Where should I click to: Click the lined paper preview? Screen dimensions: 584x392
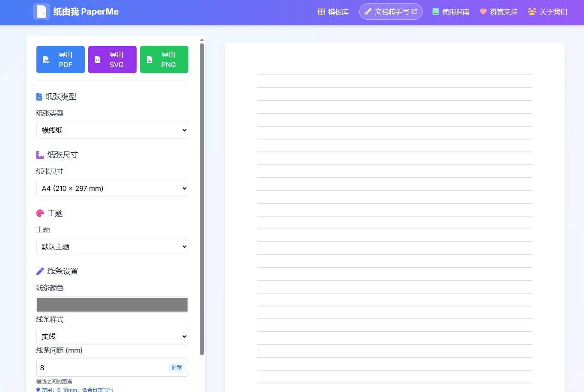[394, 217]
